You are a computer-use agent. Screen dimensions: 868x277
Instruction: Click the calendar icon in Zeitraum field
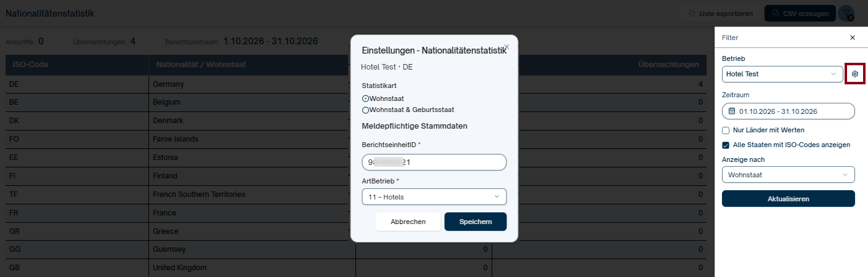coord(732,111)
